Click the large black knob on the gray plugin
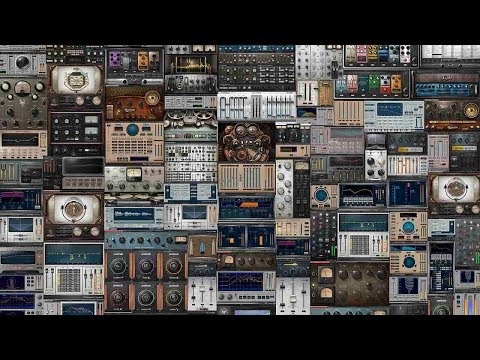The image size is (480, 360). pyautogui.click(x=23, y=62)
